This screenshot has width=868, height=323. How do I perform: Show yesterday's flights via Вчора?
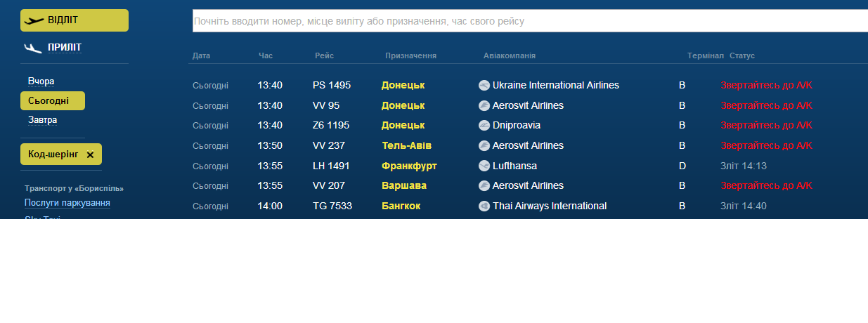pyautogui.click(x=41, y=81)
